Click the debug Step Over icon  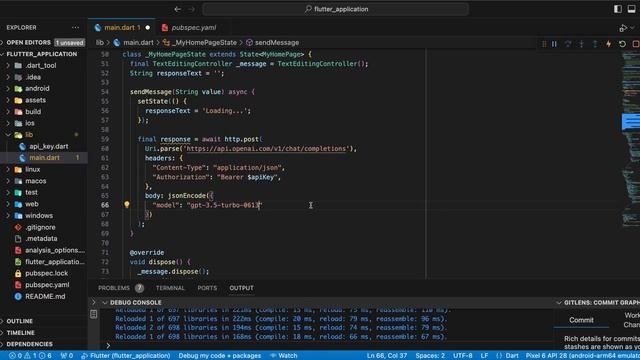point(568,44)
